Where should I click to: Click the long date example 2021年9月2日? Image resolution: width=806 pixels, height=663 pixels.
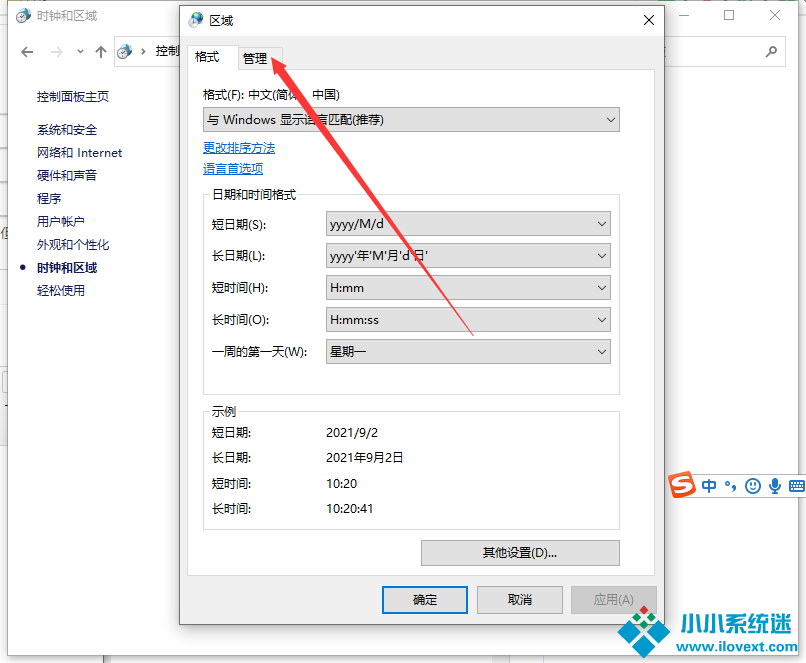click(x=364, y=458)
